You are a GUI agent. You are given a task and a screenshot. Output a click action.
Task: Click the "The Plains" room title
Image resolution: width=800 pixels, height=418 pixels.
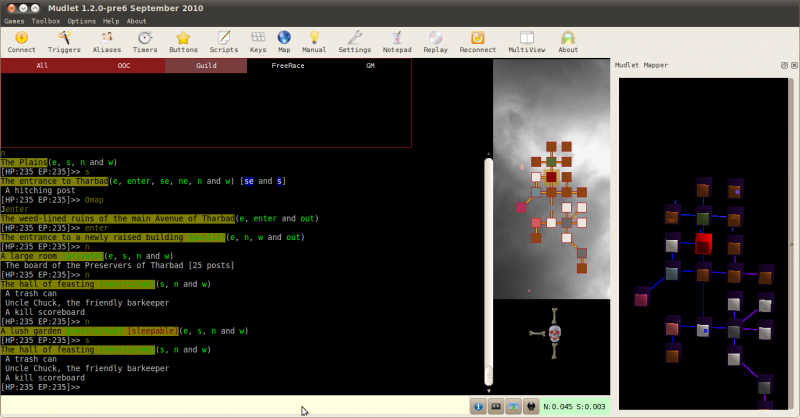click(24, 162)
